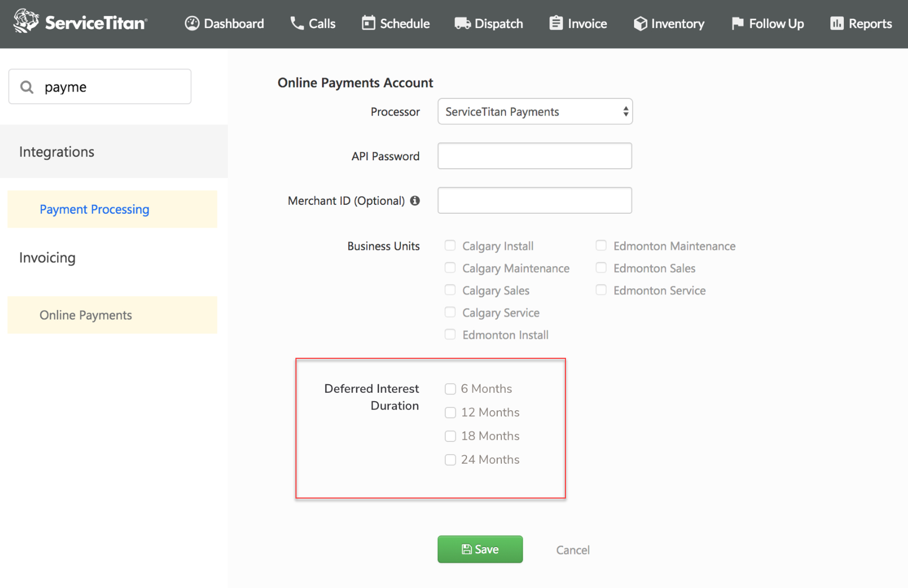Check the Calgary Maintenance business unit

coord(450,268)
